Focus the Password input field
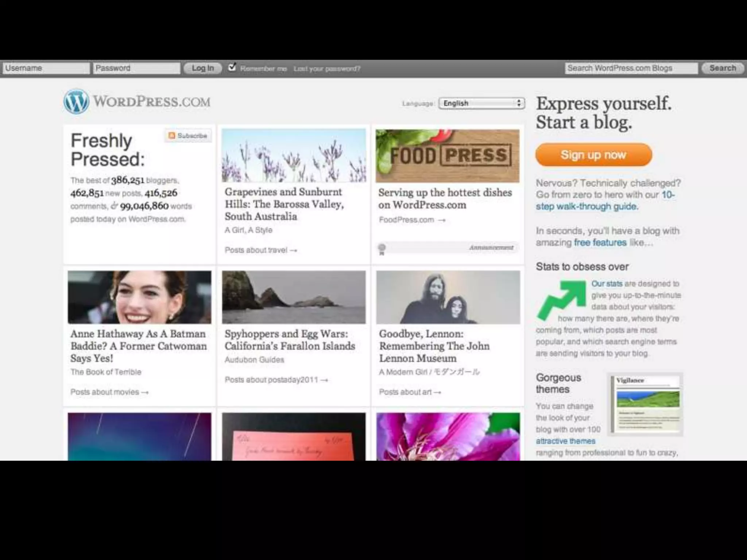The image size is (747, 560). point(136,68)
